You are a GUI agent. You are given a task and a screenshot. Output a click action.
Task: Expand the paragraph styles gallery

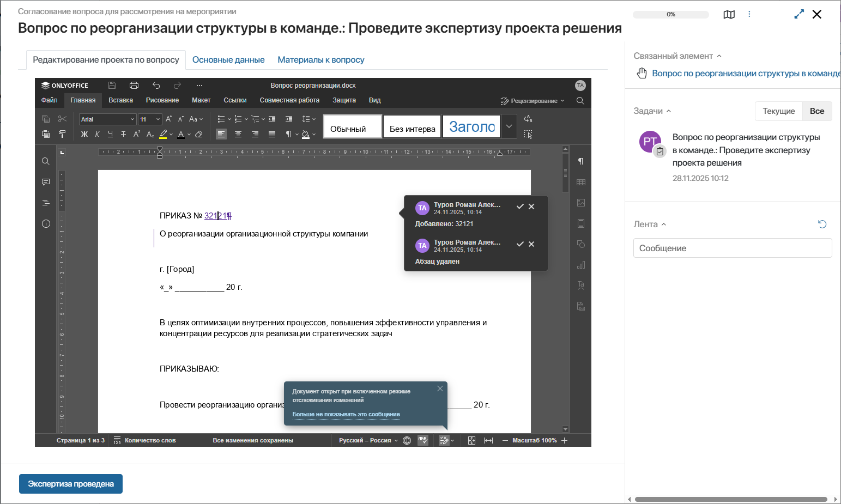tap(509, 126)
